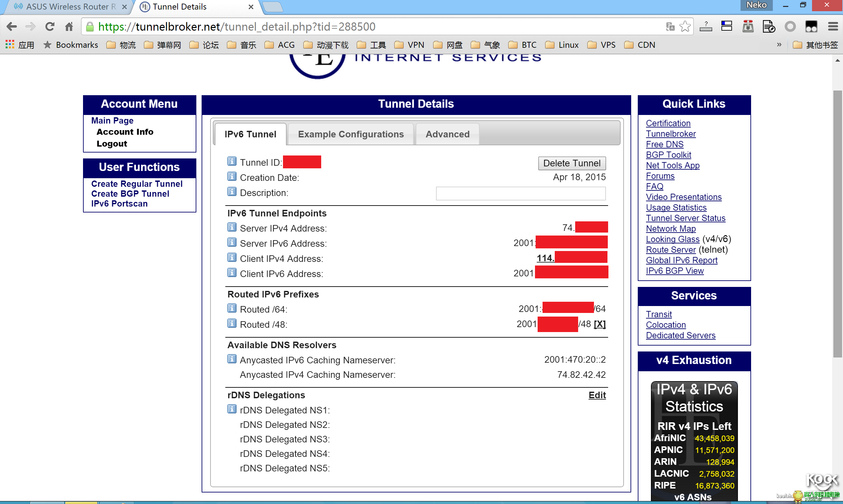The image size is (843, 504).
Task: Open the CDN bookmarks folder
Action: [640, 44]
